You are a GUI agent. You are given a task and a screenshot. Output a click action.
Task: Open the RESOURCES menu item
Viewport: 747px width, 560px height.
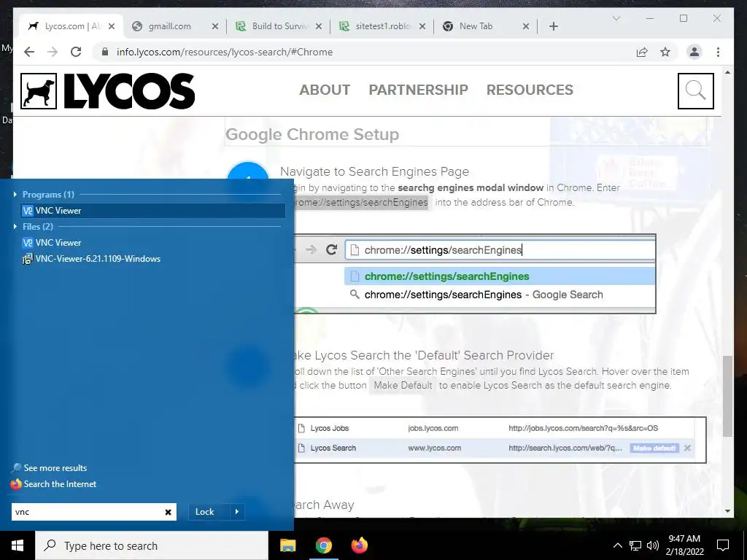pyautogui.click(x=530, y=90)
